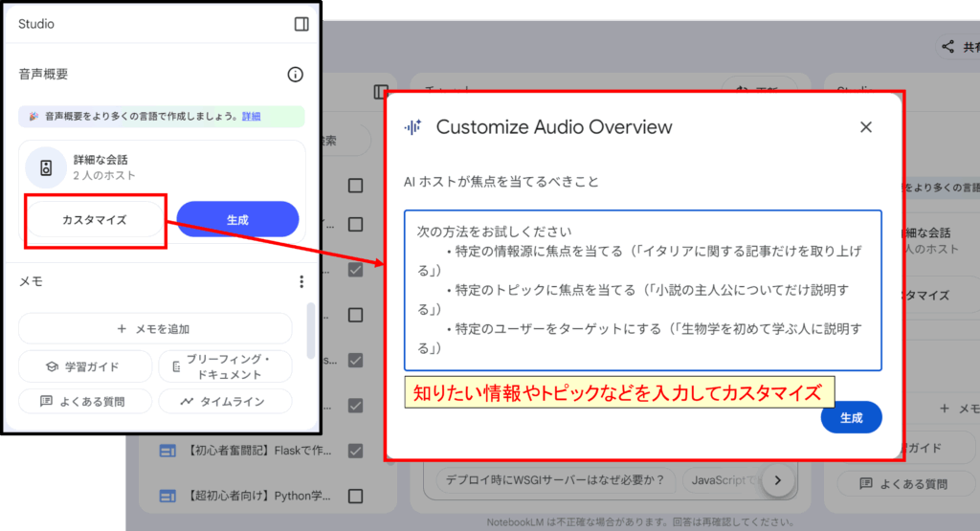This screenshot has width=980, height=531.
Task: Open the 【初心者奮闘記】Flaskで作... source
Action: coord(259,451)
